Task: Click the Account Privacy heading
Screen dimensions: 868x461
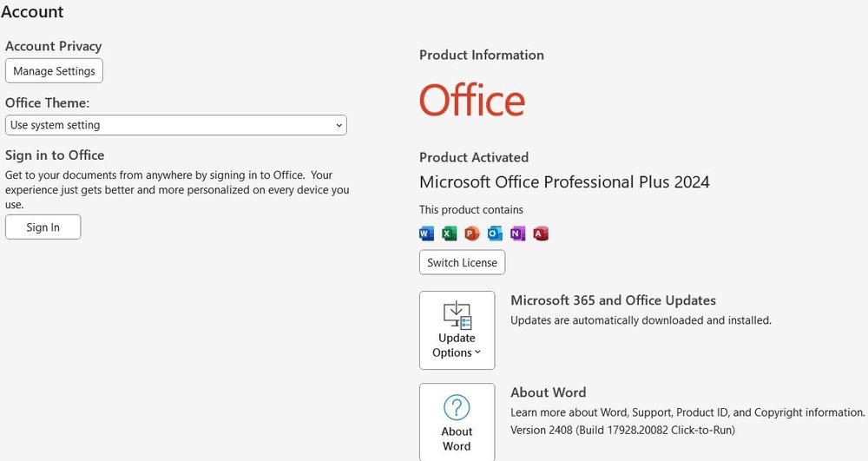Action: click(x=54, y=47)
